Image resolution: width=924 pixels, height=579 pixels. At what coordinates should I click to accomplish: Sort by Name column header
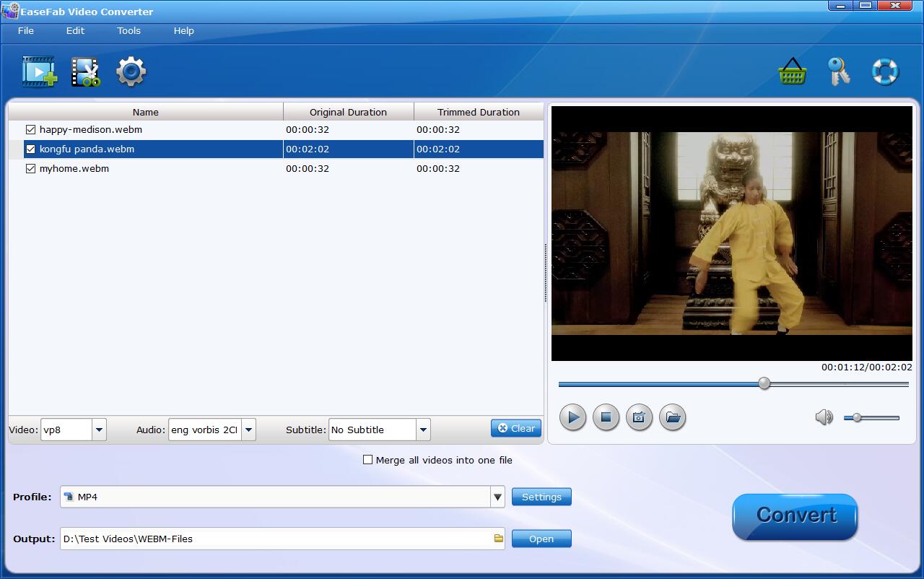146,112
